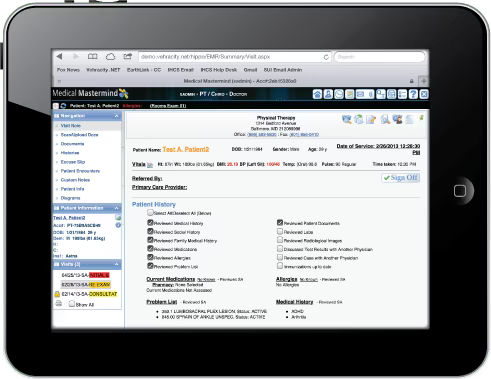Enable the Show All visits checkbox
Image resolution: width=491 pixels, height=379 pixels.
click(71, 304)
